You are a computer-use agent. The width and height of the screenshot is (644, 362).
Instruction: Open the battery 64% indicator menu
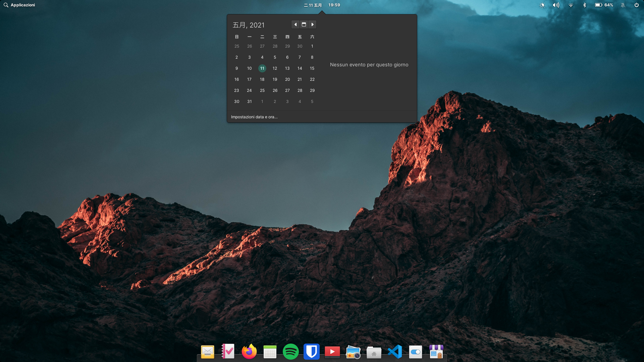(604, 5)
